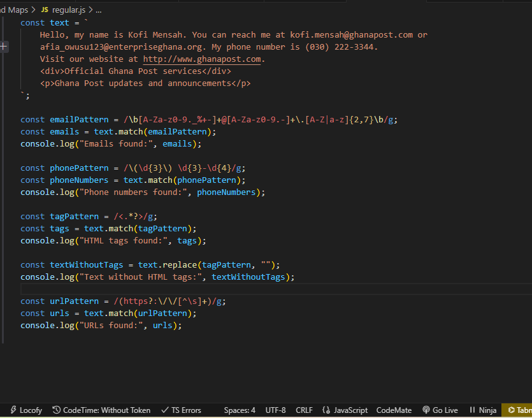Click the Ninja status bar item

click(x=483, y=410)
